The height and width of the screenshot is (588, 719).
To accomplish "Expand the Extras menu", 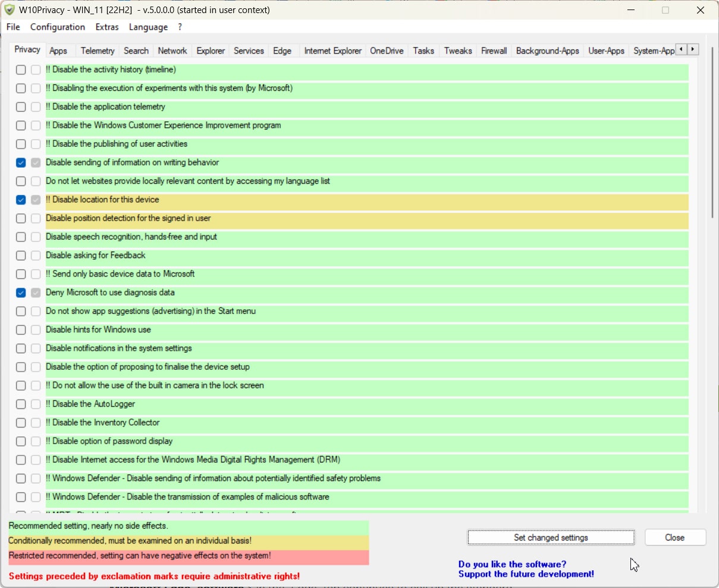I will 107,27.
